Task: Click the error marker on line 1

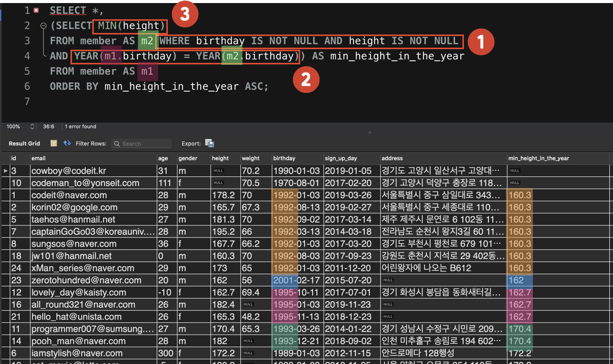Action: coord(37,10)
